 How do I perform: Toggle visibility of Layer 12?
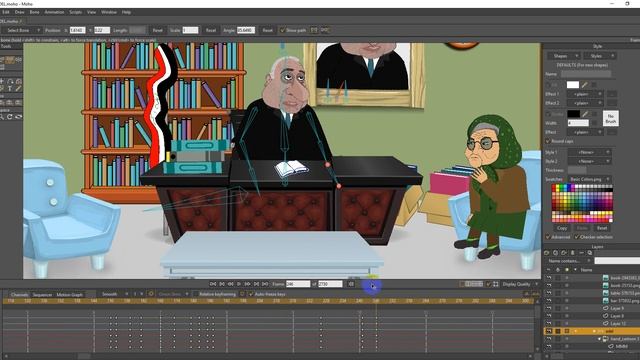click(549, 323)
